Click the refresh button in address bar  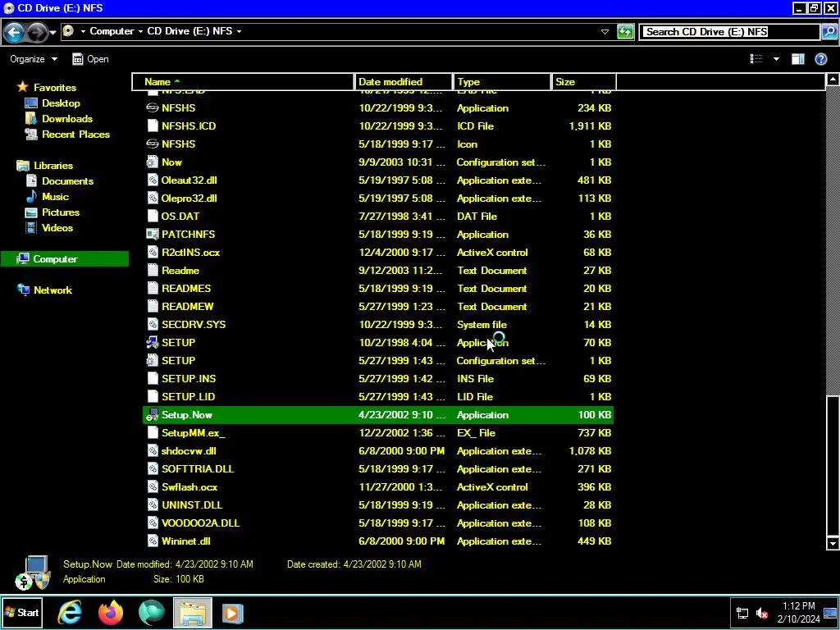625,32
